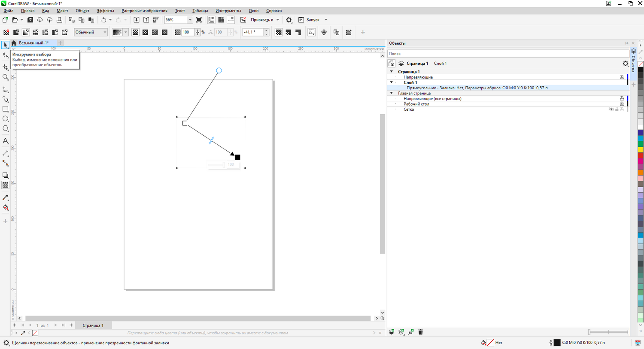Select Uniform transparency type
644x349 pixels.
click(16, 32)
